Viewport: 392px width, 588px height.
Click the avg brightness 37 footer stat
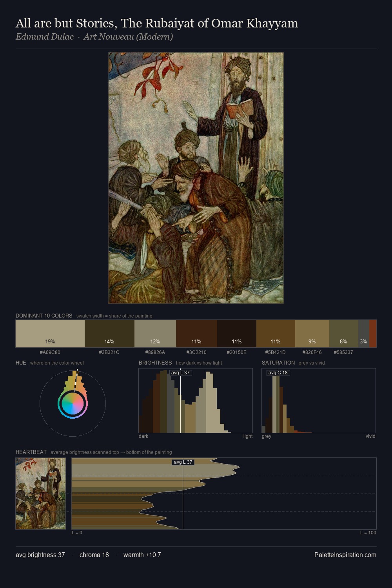tap(40, 555)
